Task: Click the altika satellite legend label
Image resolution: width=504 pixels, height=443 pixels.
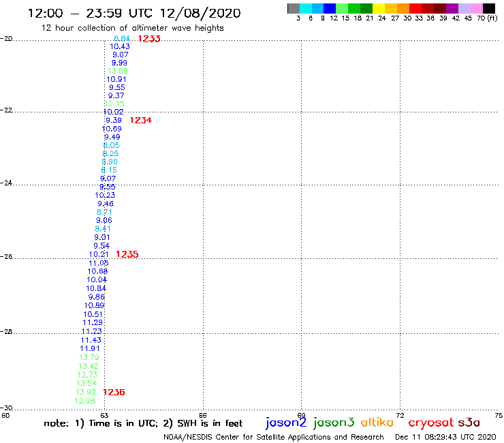Action: tap(377, 422)
